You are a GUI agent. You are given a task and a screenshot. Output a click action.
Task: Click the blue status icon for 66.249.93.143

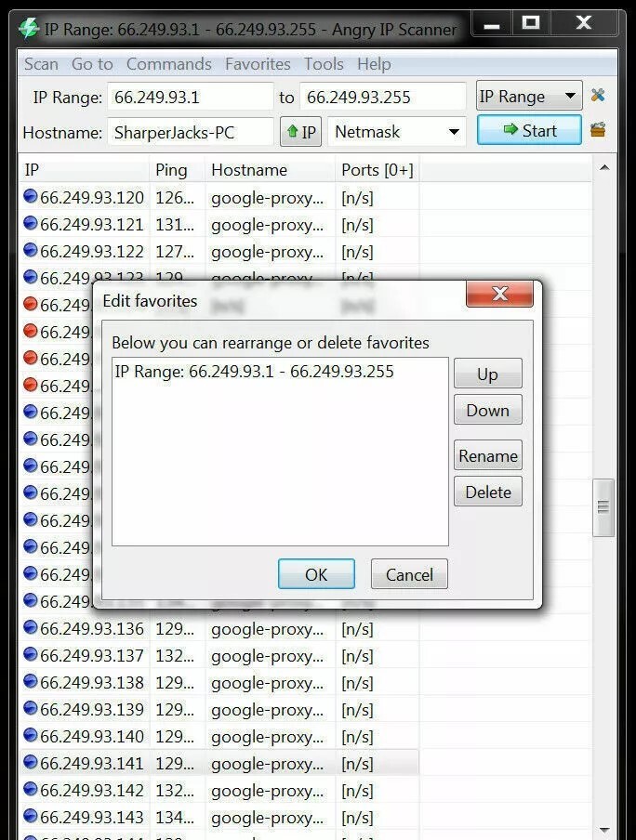(31, 816)
